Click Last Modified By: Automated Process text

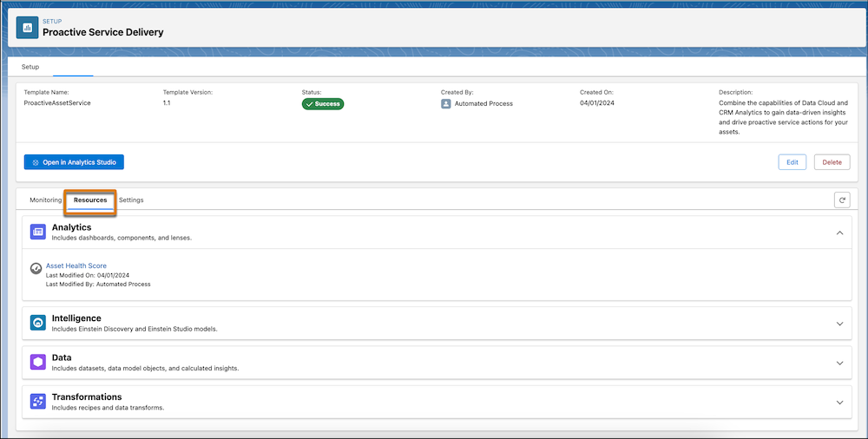pyautogui.click(x=98, y=284)
